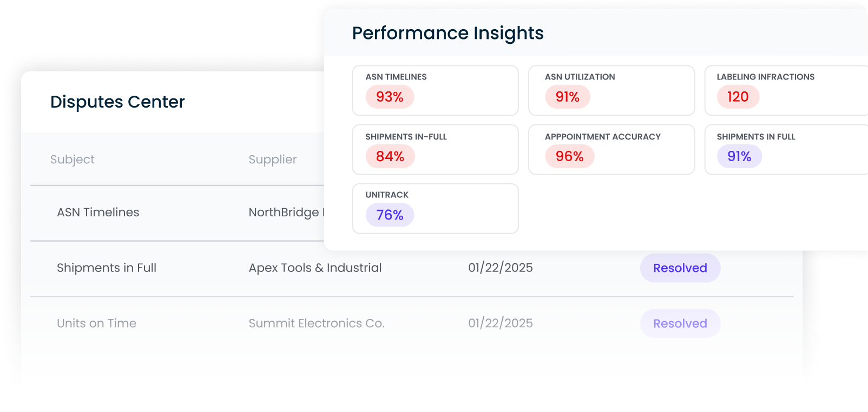The height and width of the screenshot is (412, 868).
Task: Click the Resolved status for Summit Electronics
Action: click(680, 324)
